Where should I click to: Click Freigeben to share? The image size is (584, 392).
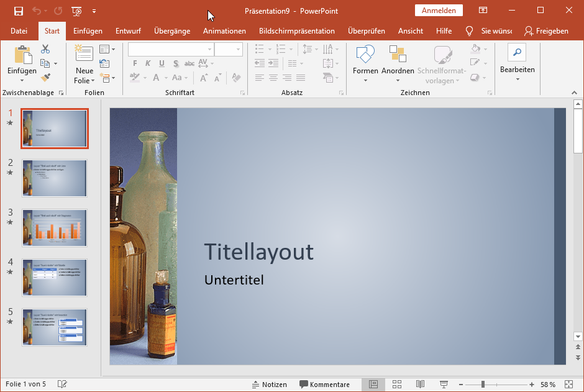(546, 31)
